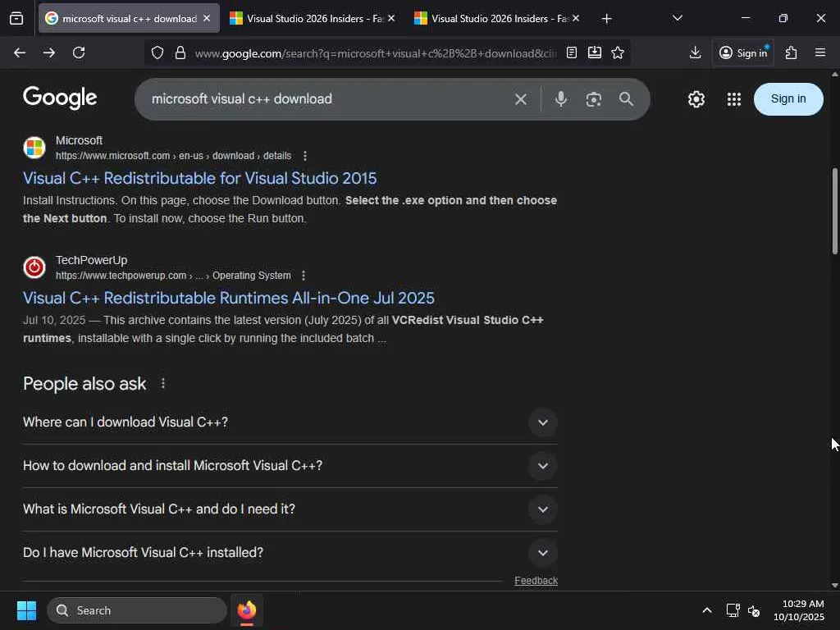Open People also ask options menu
This screenshot has width=840, height=630.
(x=163, y=384)
